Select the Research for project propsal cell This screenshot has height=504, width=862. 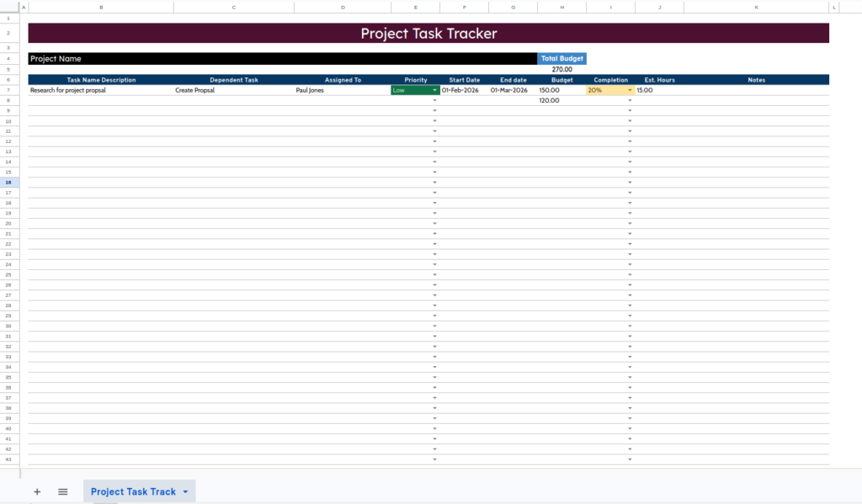pos(101,90)
